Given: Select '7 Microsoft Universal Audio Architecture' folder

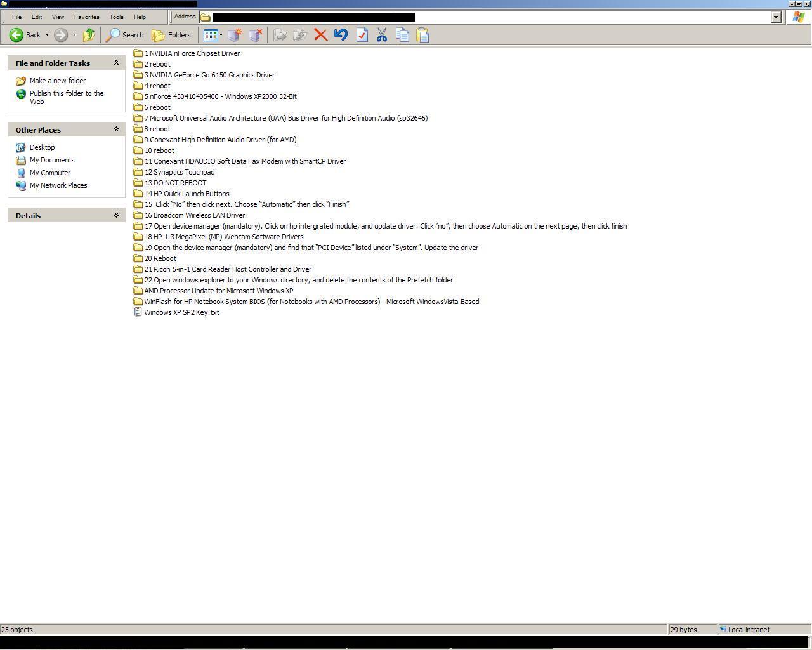Looking at the screenshot, I should click(280, 118).
